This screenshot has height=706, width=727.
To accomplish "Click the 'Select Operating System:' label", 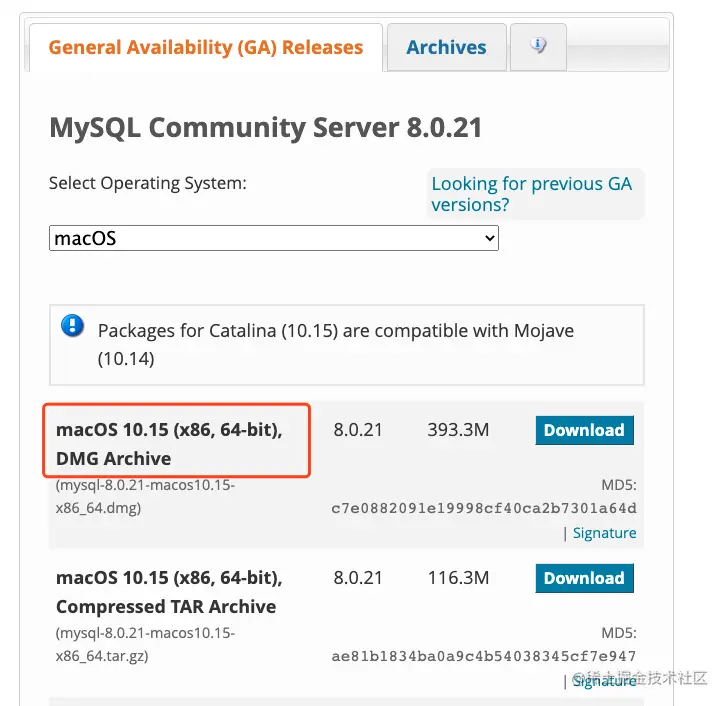I will coord(147,183).
